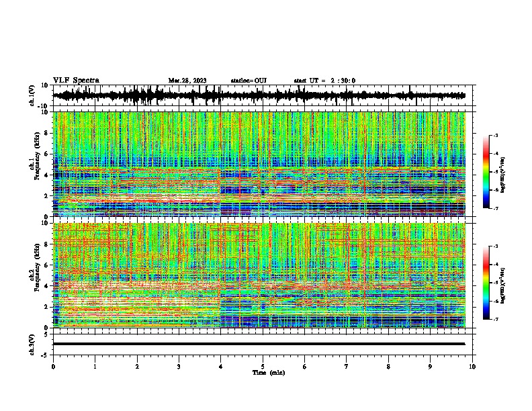This screenshot has height=411, width=532.
Task: Click time axis tick label "5"
Action: pos(263,367)
